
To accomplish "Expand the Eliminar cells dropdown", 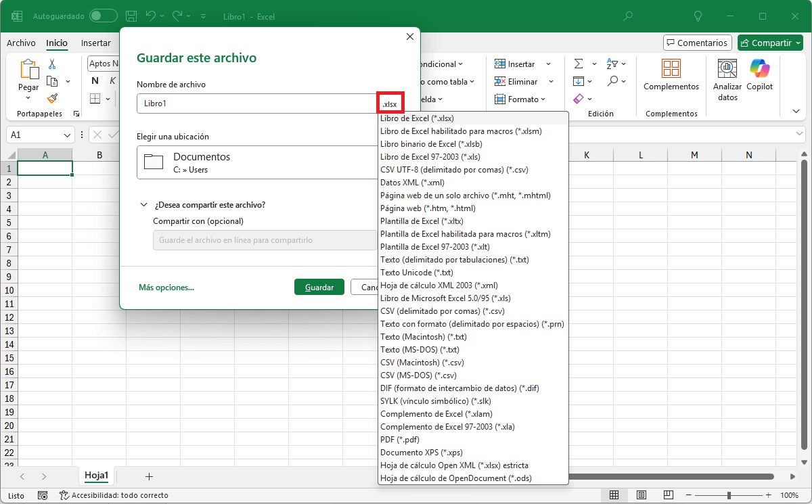I will tap(552, 82).
